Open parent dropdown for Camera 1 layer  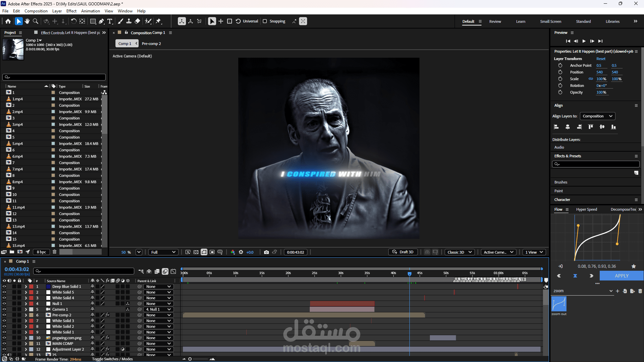[x=158, y=309]
